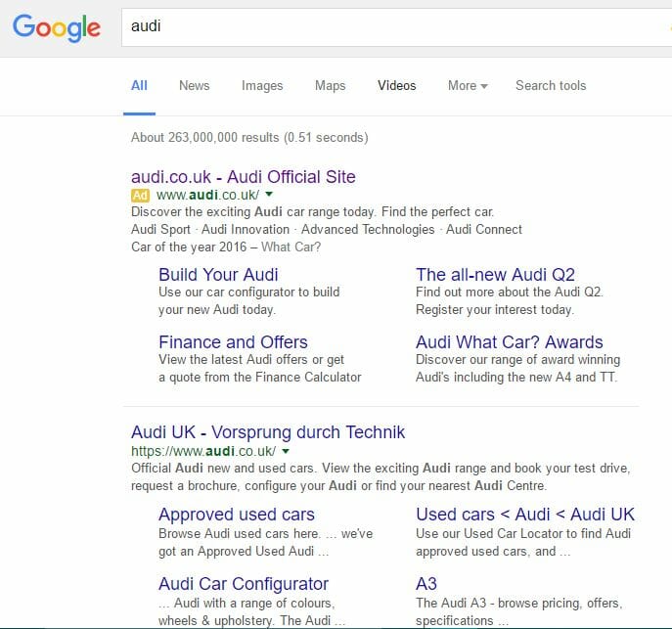Switch to the Images tab
The height and width of the screenshot is (629, 672).
(262, 86)
